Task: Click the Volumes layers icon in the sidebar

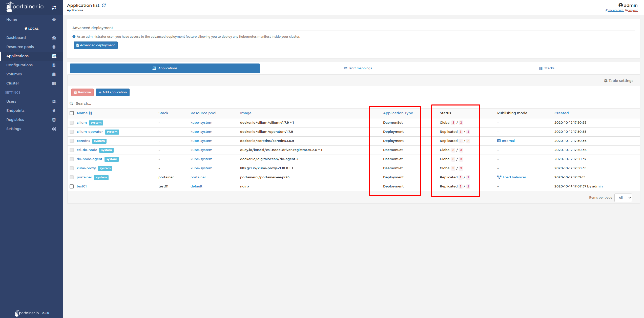Action: point(54,74)
